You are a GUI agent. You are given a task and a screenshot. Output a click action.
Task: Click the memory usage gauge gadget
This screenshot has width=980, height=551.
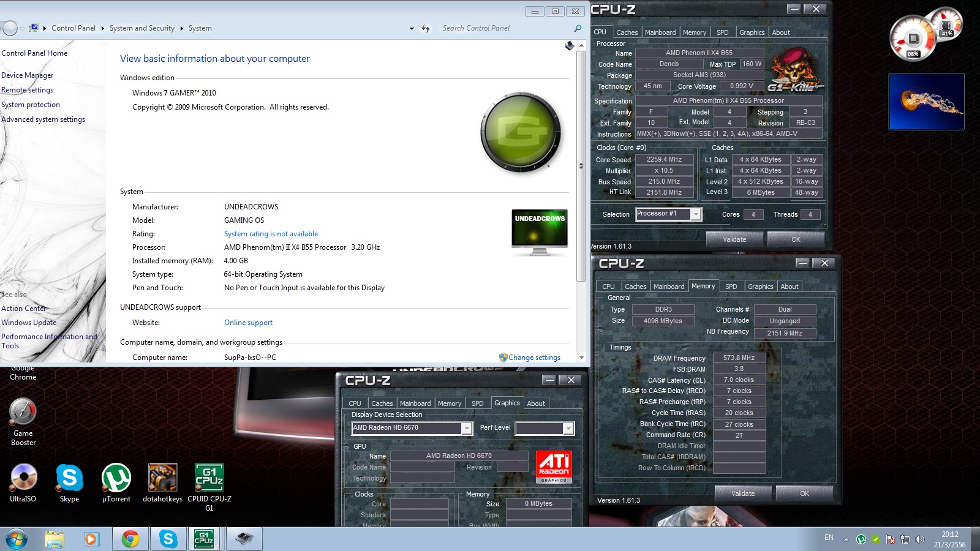pyautogui.click(x=946, y=23)
